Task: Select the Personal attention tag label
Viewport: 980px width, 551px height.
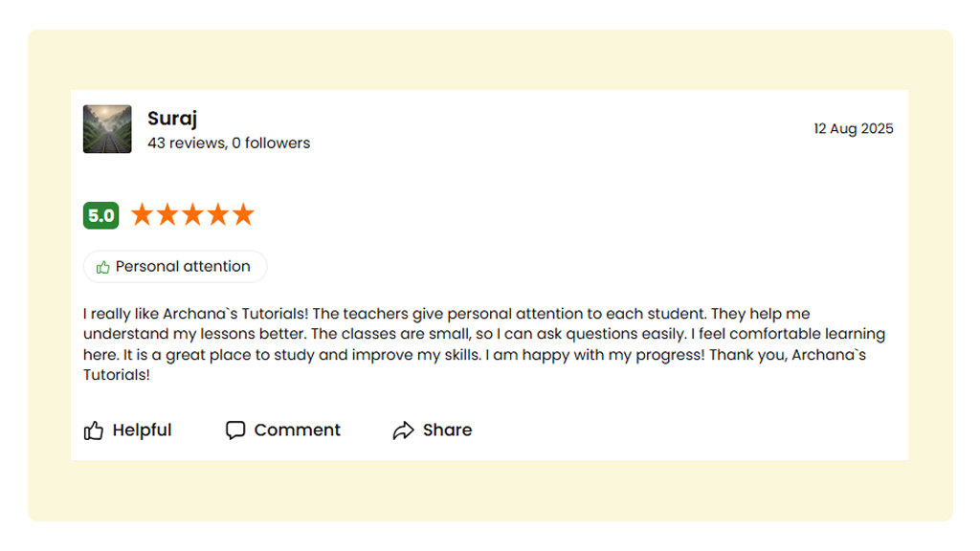Action: (183, 267)
